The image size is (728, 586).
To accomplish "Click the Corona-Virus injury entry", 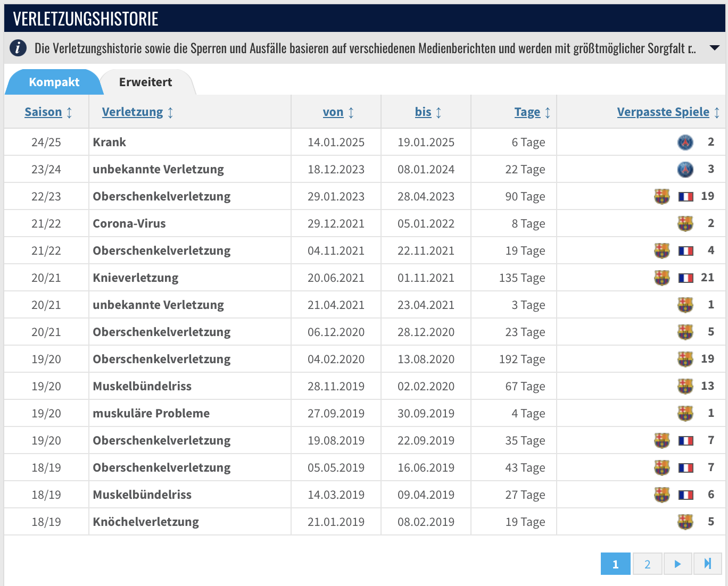I will (x=129, y=223).
